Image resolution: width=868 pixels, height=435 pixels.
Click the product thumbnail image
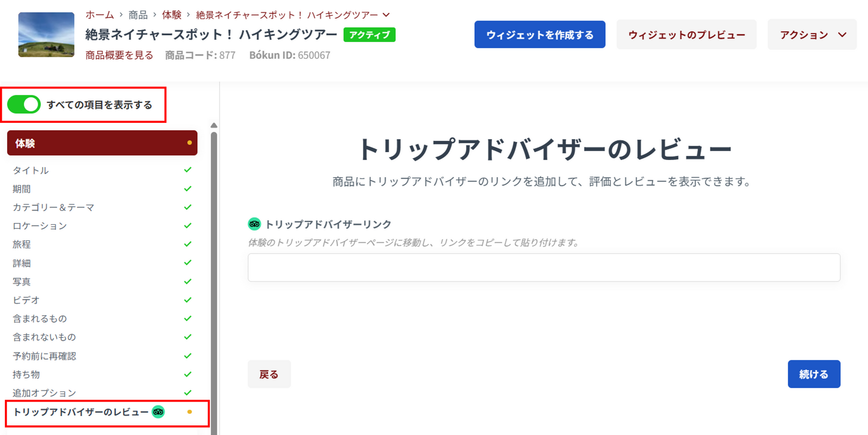pyautogui.click(x=46, y=35)
